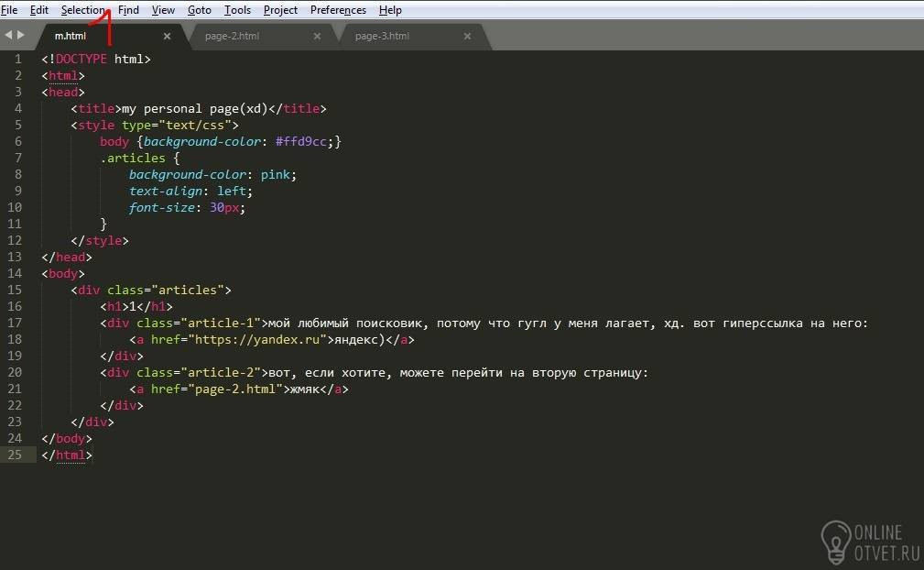Click the closing html tag on line 25
Screen dimensions: 924x570
[x=67, y=455]
